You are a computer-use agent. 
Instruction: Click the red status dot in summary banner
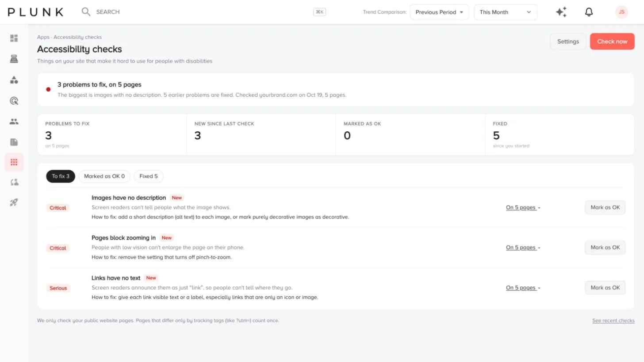click(x=48, y=89)
